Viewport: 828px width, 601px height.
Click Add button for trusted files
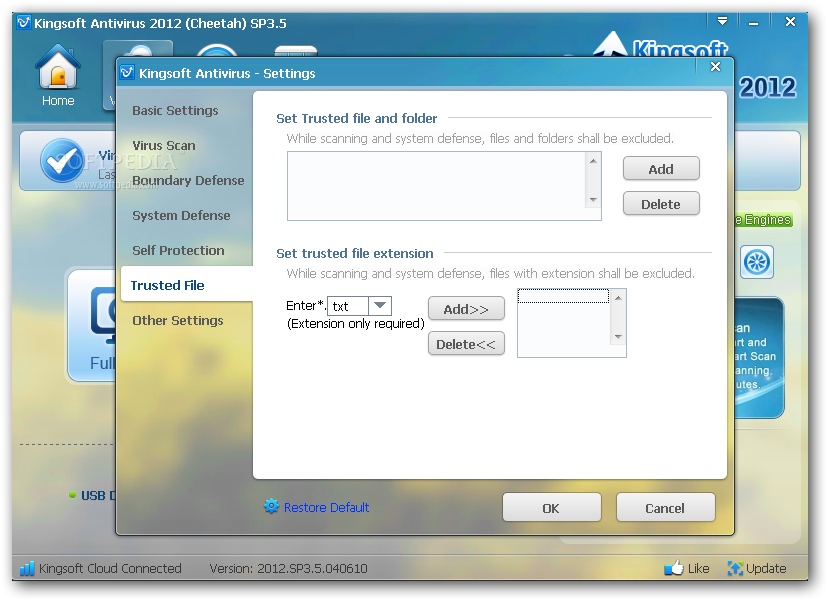pos(661,169)
